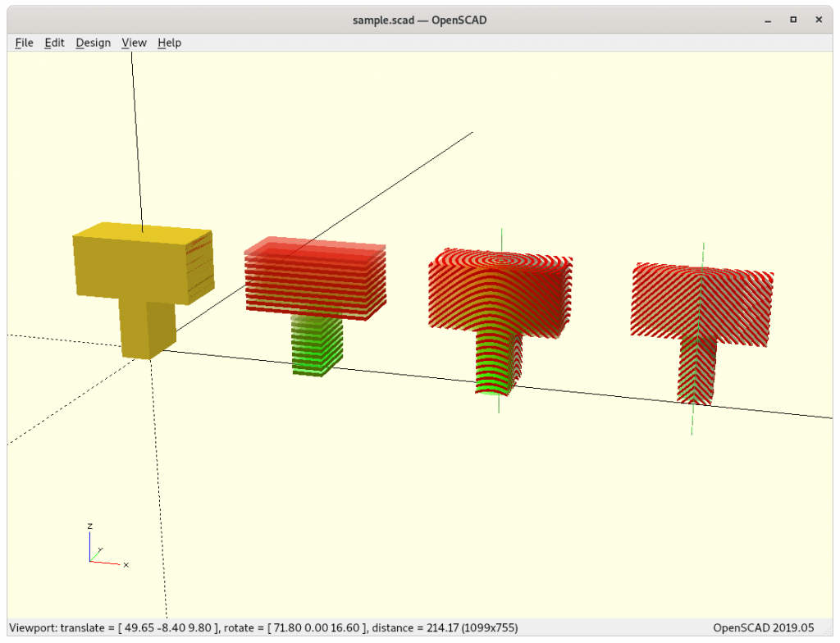
Task: Click the solid yellow T-shaped model
Action: click(143, 290)
